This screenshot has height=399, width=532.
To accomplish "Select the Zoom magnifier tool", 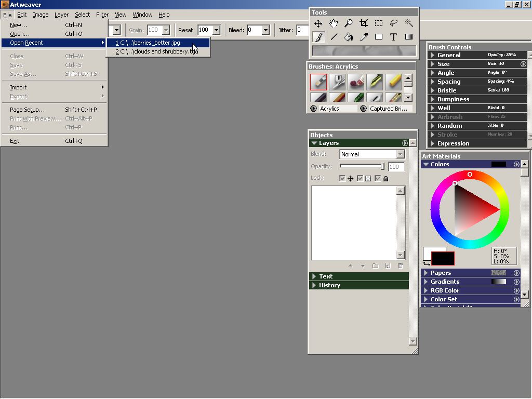I will [348, 23].
